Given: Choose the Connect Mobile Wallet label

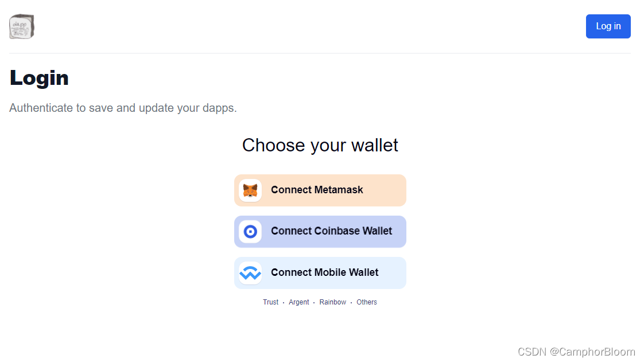Looking at the screenshot, I should (x=324, y=272).
